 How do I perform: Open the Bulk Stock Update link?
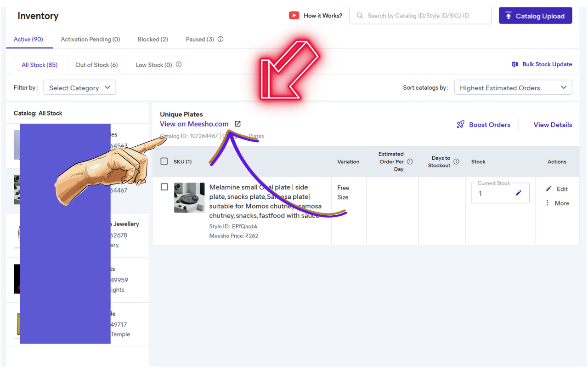(547, 64)
